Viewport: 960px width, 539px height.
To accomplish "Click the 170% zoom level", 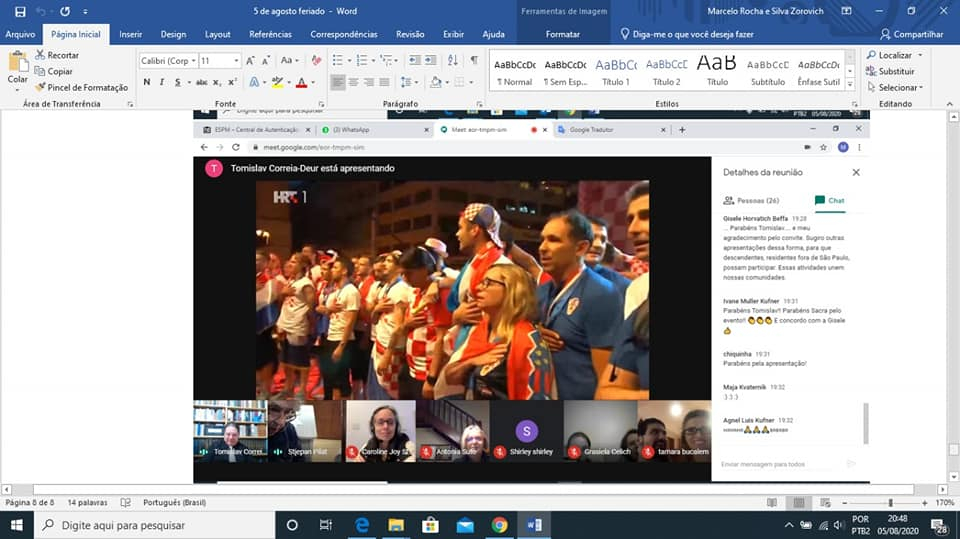I will (x=945, y=502).
